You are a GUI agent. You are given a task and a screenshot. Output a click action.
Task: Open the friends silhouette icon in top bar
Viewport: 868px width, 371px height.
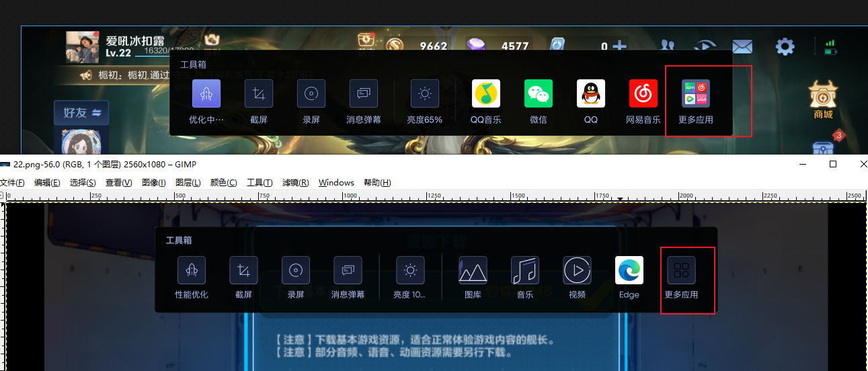click(667, 45)
